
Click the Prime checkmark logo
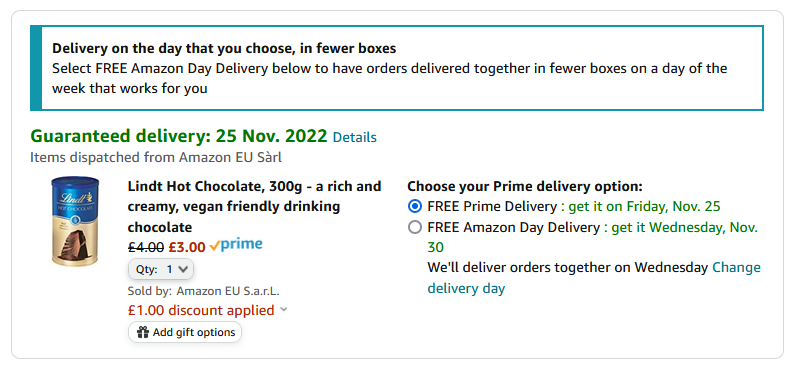click(236, 245)
